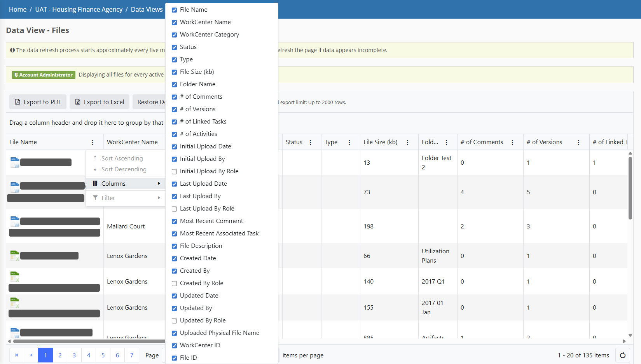Click the current page 1 button

45,355
